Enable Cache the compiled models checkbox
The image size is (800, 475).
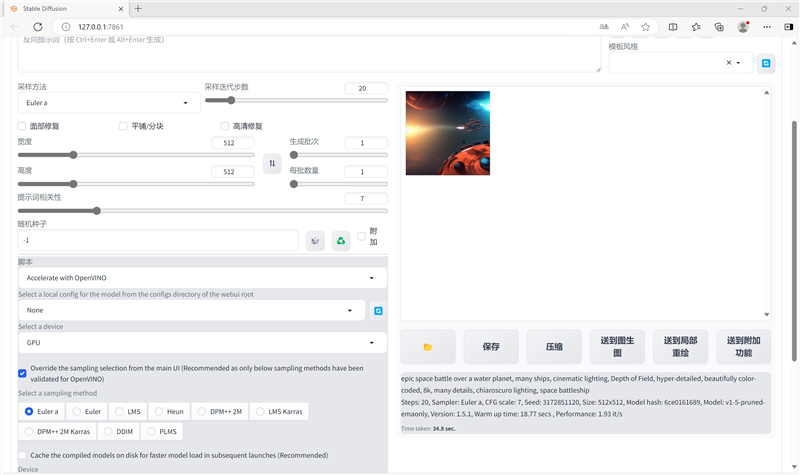coord(22,455)
